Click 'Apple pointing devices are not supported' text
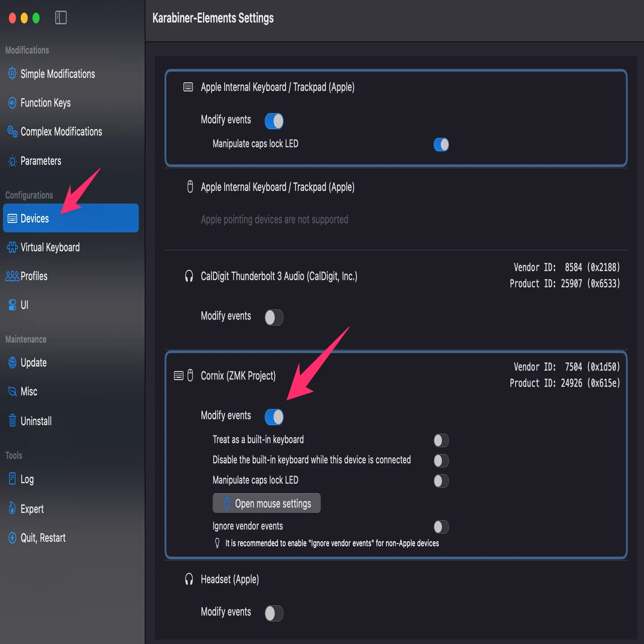 274,219
